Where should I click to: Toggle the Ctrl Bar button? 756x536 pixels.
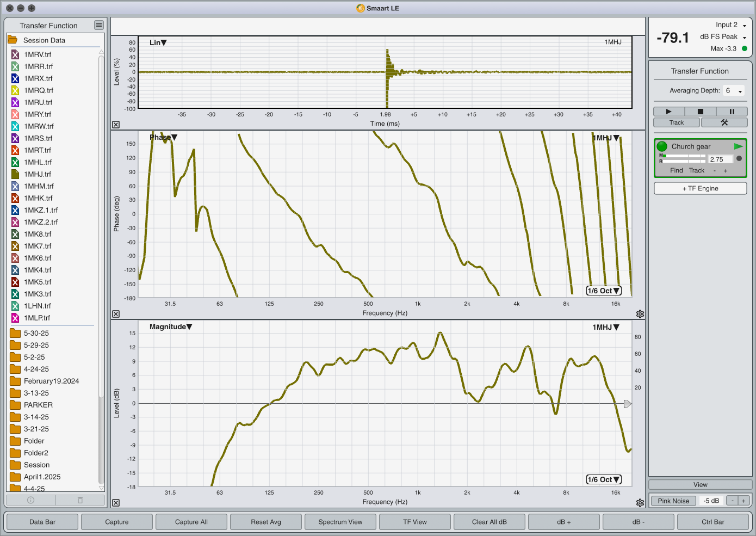(713, 522)
